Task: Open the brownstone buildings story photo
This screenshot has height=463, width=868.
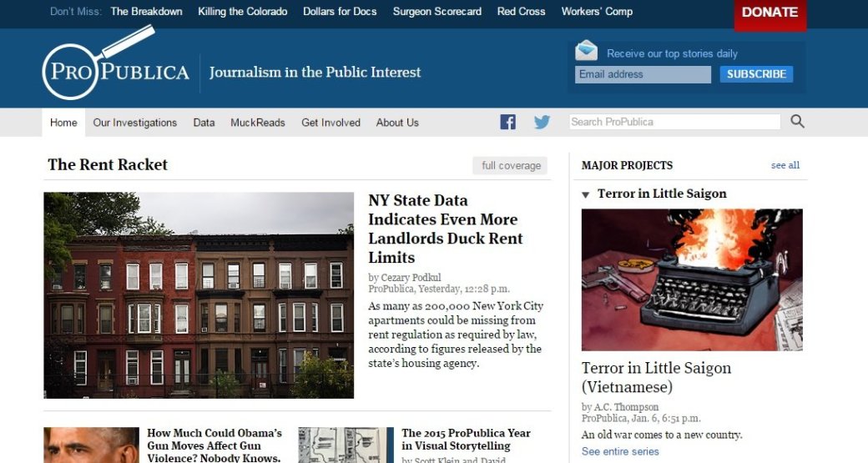Action: pyautogui.click(x=199, y=294)
